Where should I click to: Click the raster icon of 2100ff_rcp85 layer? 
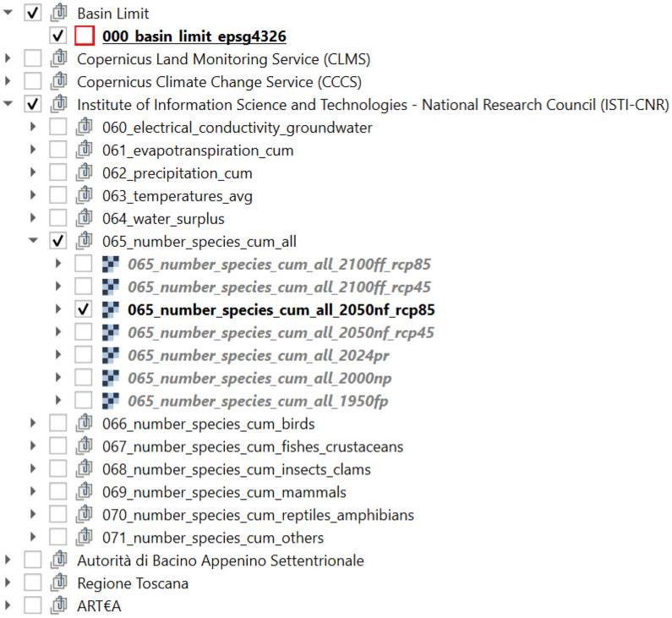[x=111, y=264]
